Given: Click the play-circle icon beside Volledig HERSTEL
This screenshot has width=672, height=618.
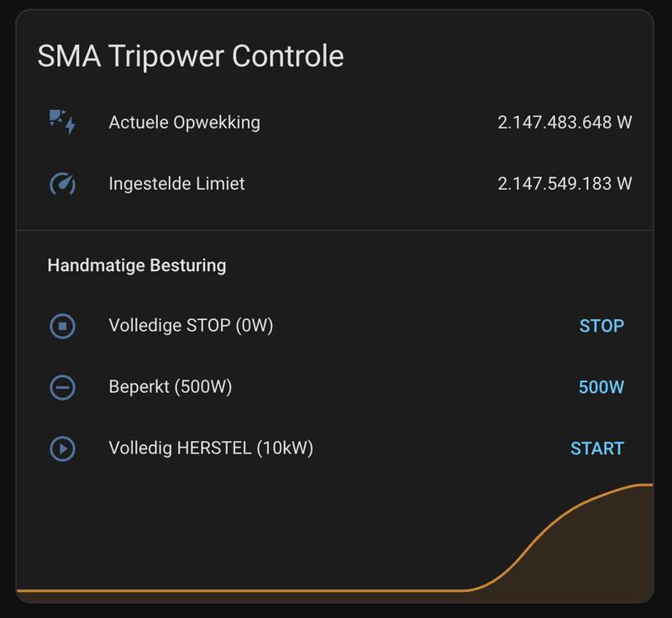Looking at the screenshot, I should click(x=62, y=448).
